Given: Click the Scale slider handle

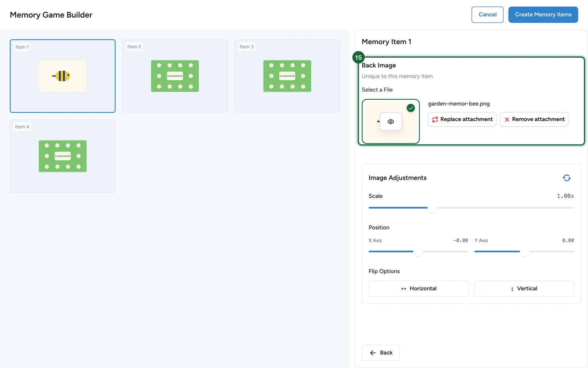Looking at the screenshot, I should pos(433,208).
